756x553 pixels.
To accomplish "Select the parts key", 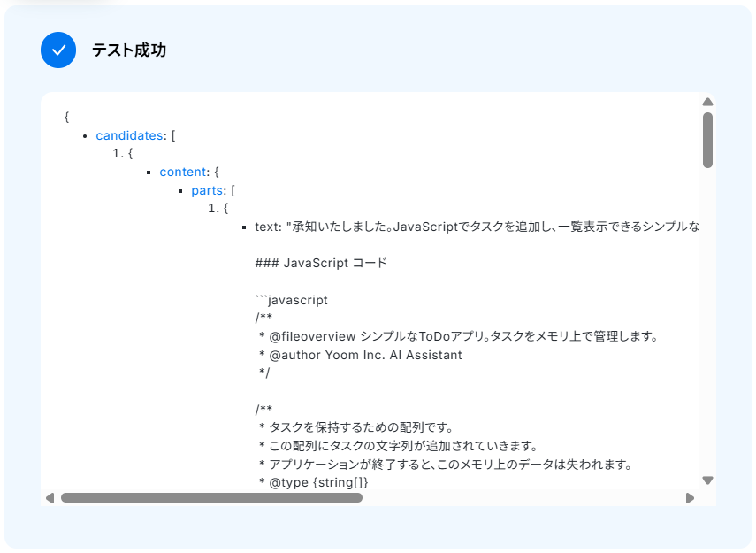I will click(x=207, y=190).
